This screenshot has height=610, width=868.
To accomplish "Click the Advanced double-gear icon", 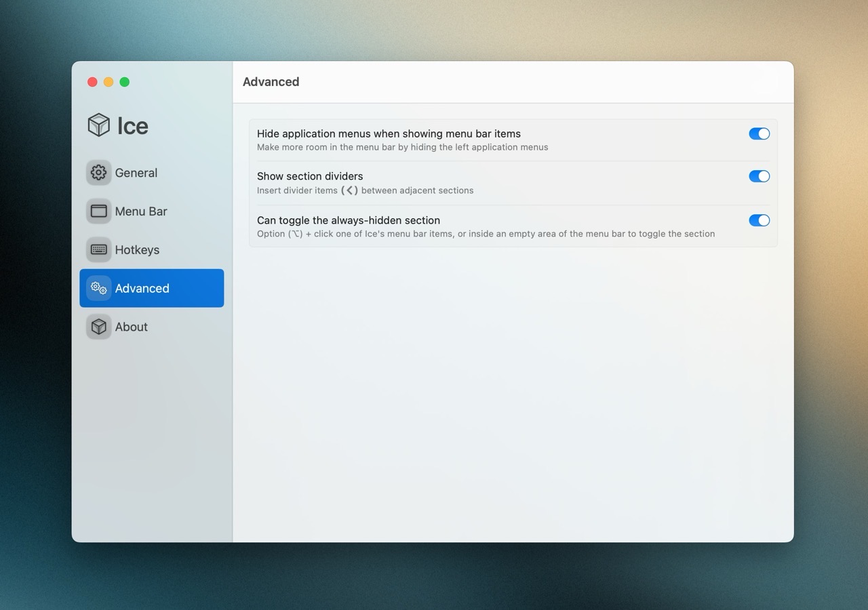I will coord(99,288).
